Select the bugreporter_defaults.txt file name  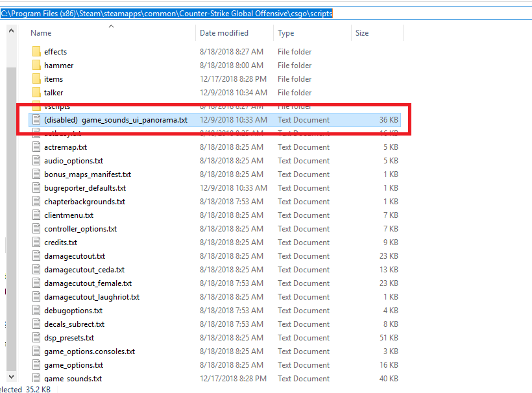click(85, 188)
